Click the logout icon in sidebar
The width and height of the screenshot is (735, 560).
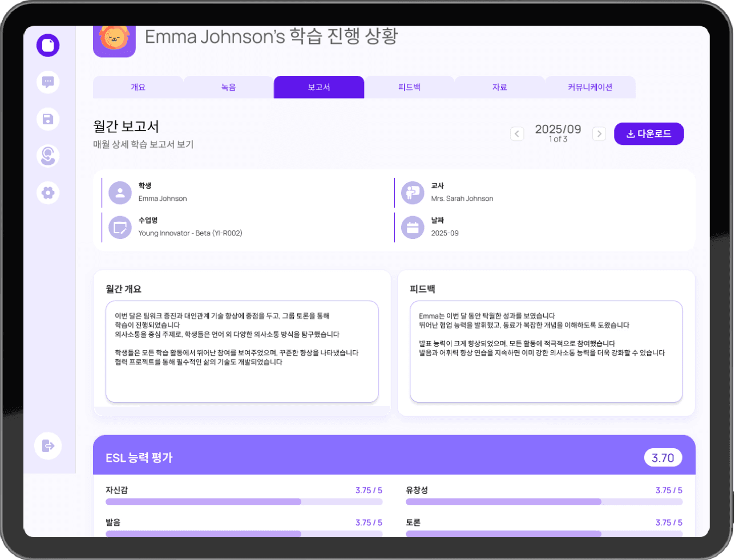[48, 446]
